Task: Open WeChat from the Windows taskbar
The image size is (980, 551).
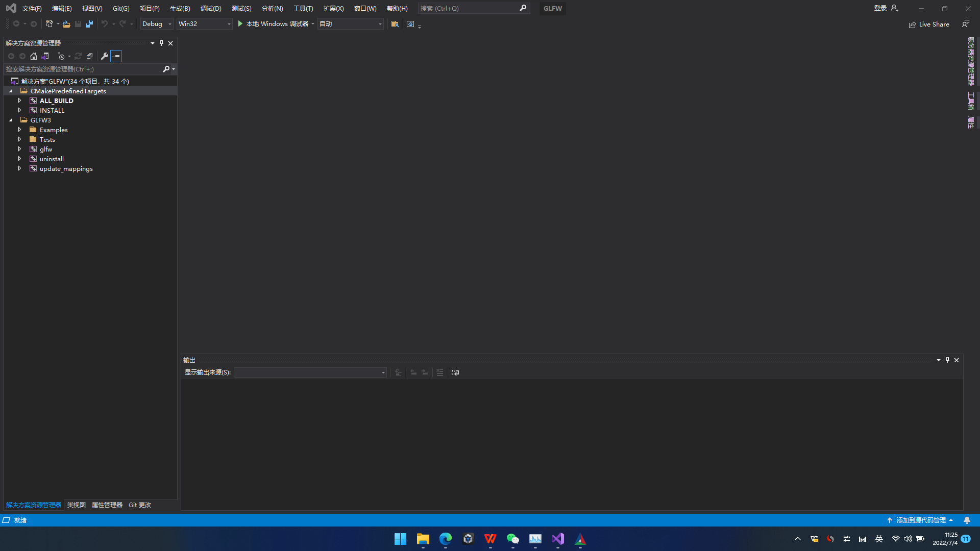Action: tap(512, 539)
